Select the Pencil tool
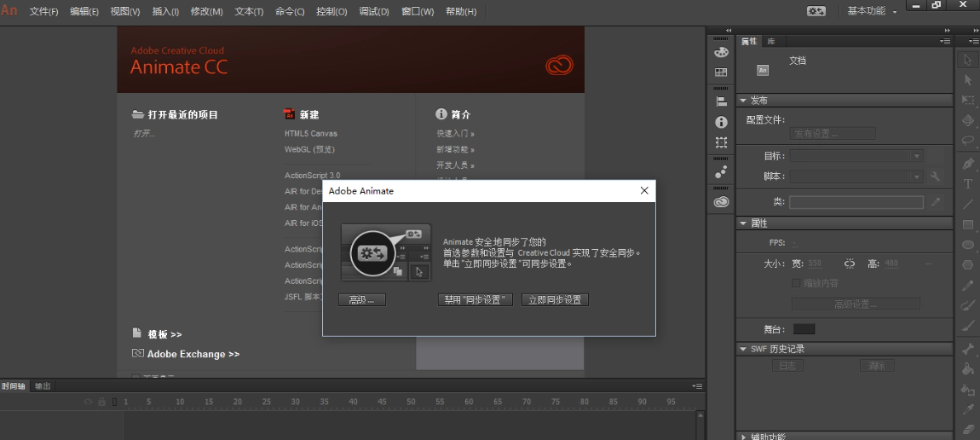The width and height of the screenshot is (980, 440). 967,285
